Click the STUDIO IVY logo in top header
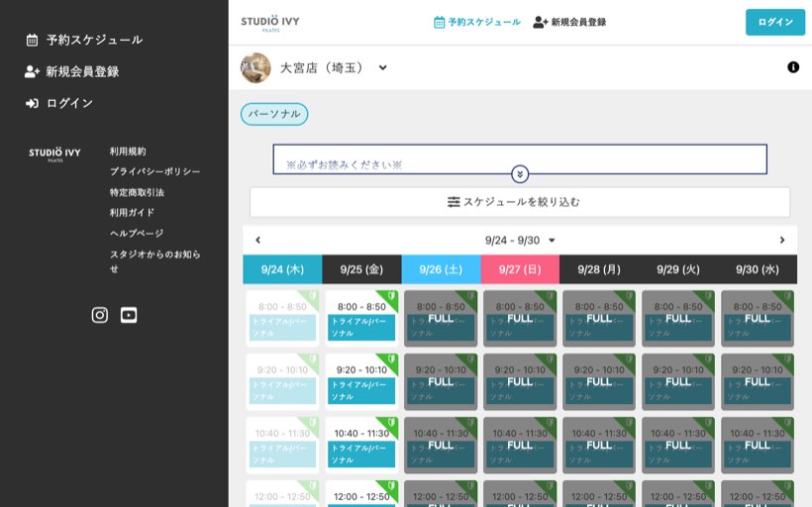 tap(270, 23)
